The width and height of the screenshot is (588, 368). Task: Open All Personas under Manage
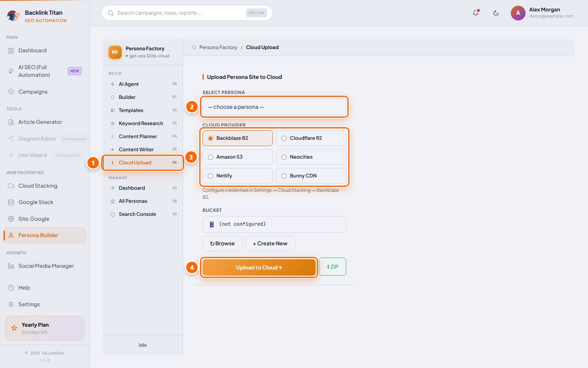pyautogui.click(x=143, y=201)
